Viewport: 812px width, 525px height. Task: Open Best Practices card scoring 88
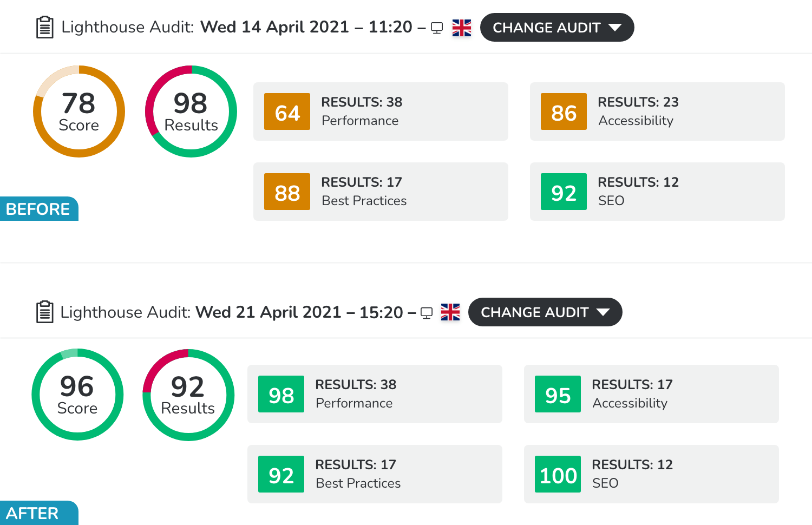381,192
